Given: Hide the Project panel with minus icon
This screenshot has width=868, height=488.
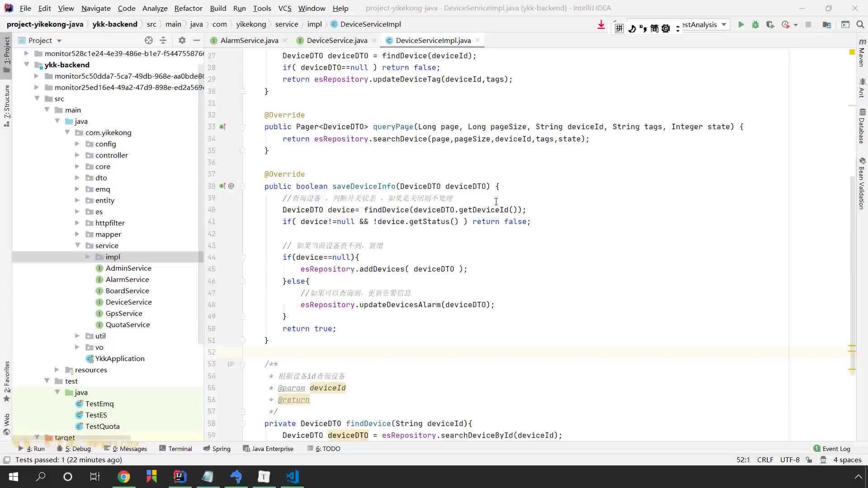Looking at the screenshot, I should click(197, 40).
